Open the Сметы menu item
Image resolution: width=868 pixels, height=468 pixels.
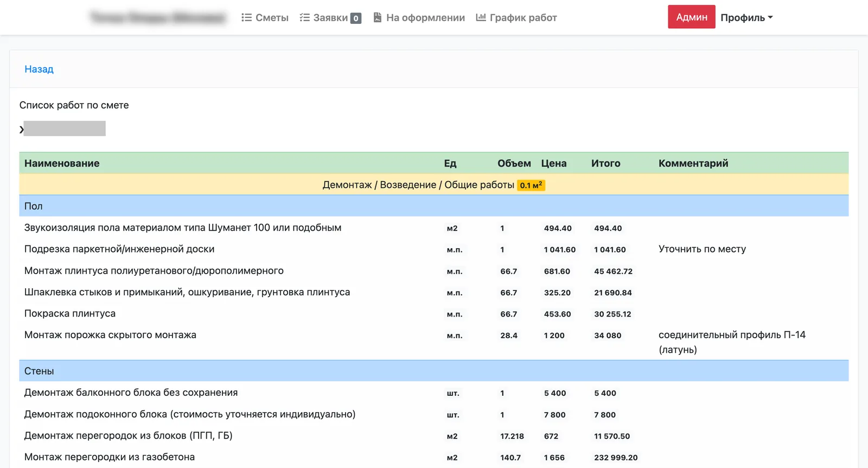pos(265,17)
